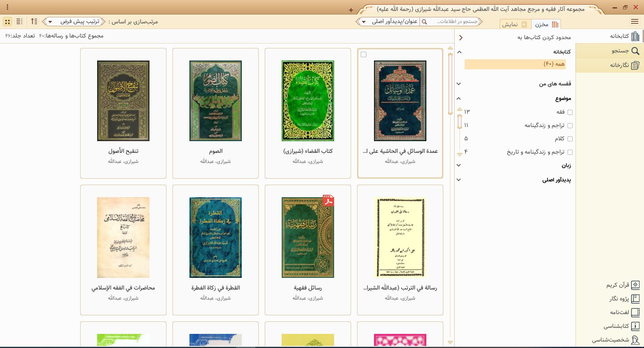Tick the فقه subject checkbox
This screenshot has width=644, height=348.
pos(570,113)
